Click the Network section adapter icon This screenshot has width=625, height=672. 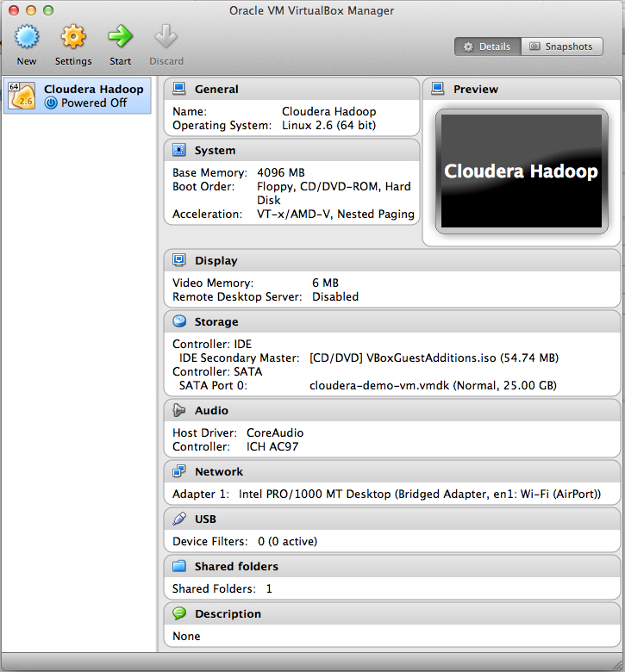pos(178,471)
